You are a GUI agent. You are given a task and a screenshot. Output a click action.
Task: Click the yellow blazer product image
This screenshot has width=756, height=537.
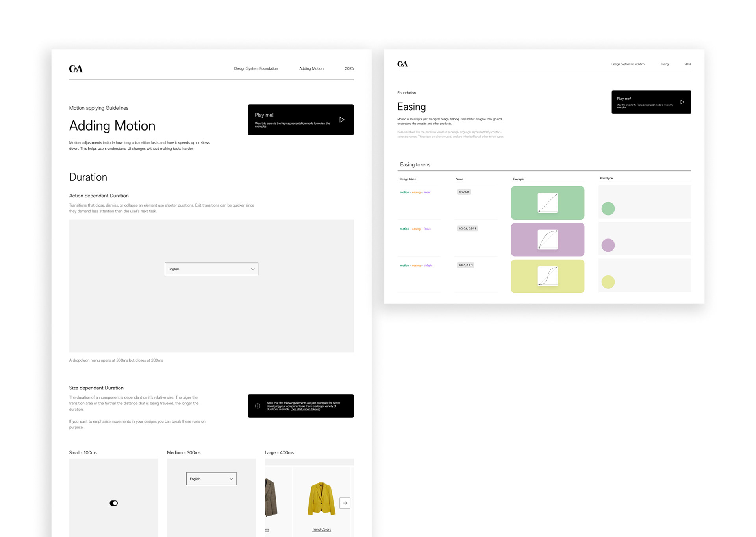[321, 499]
